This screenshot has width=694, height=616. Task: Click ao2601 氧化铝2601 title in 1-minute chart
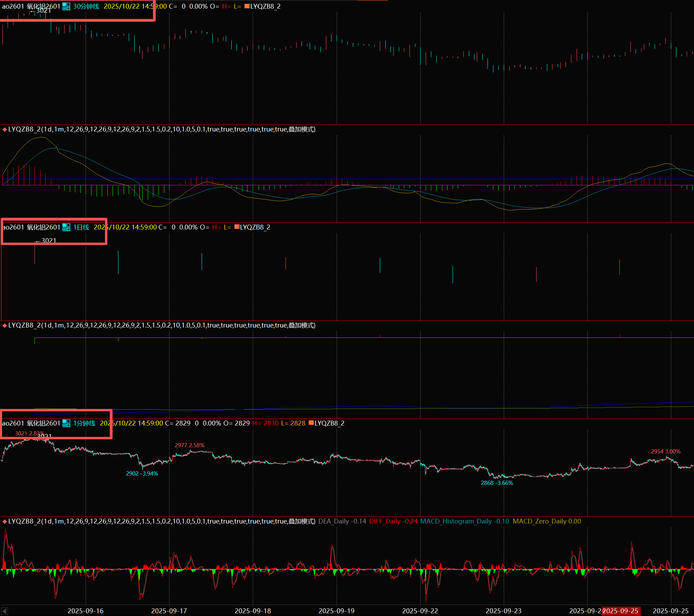[31, 423]
